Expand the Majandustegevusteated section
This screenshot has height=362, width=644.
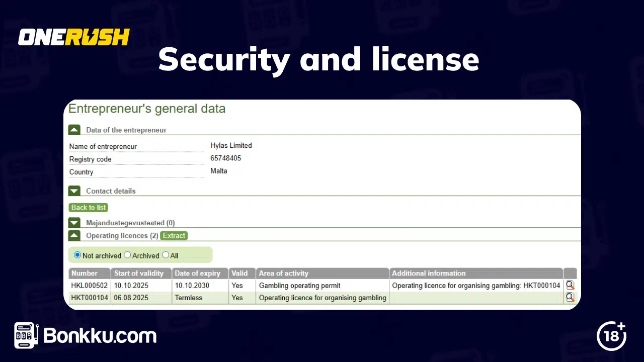[74, 222]
